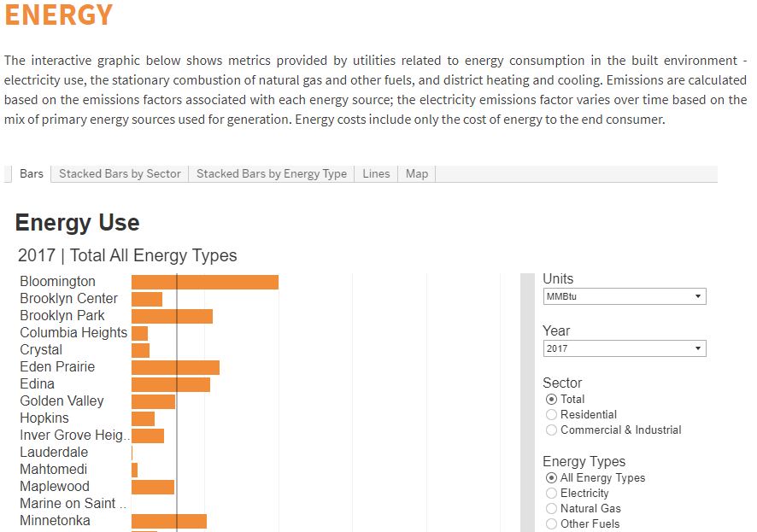Screen dimensions: 757x532
Task: Select the Bars tab
Action: 31,173
